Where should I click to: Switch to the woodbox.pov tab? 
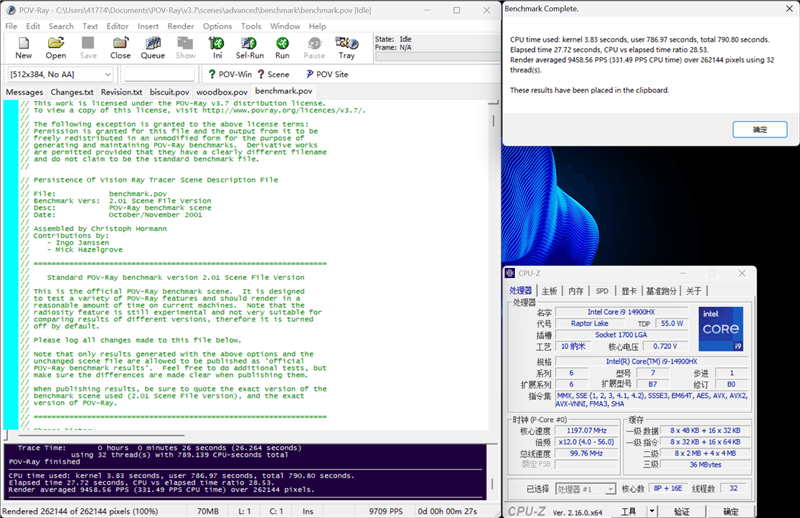point(221,91)
